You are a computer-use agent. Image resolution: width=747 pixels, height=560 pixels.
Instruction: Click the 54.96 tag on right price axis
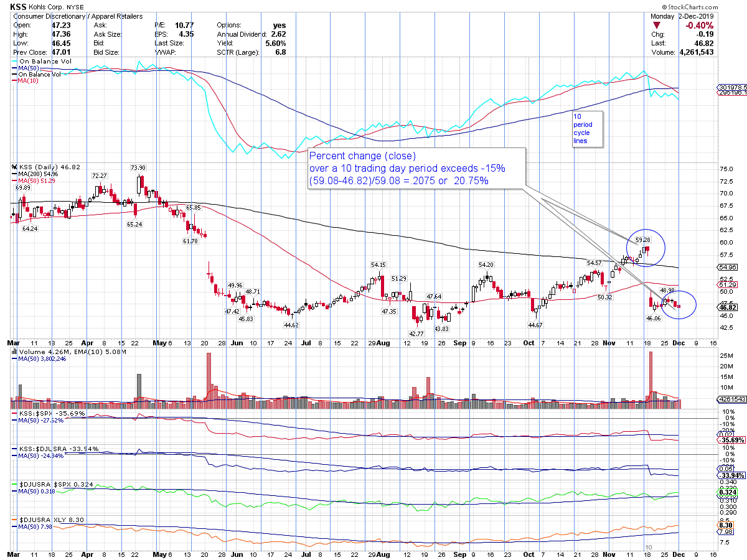coord(728,267)
